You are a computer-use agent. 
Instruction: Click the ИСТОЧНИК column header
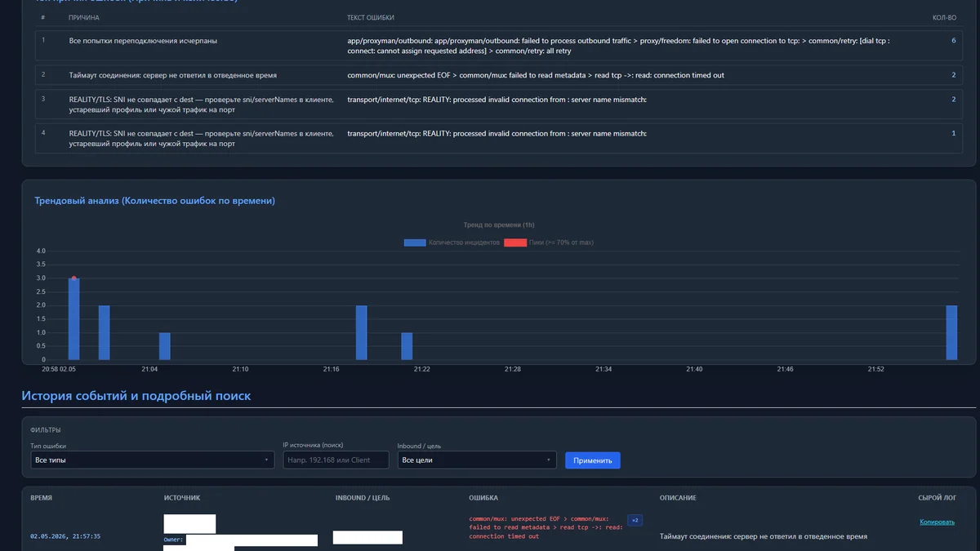[x=182, y=497]
